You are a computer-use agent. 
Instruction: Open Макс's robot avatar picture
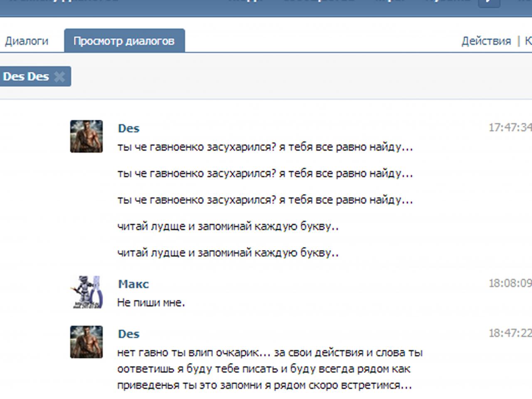pos(86,292)
